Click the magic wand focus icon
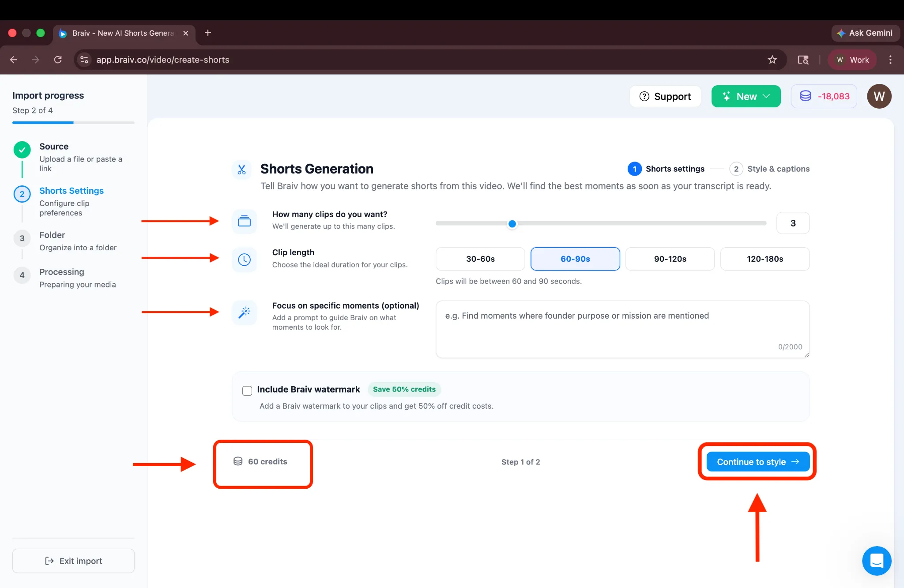Image resolution: width=904 pixels, height=588 pixels. click(x=244, y=313)
